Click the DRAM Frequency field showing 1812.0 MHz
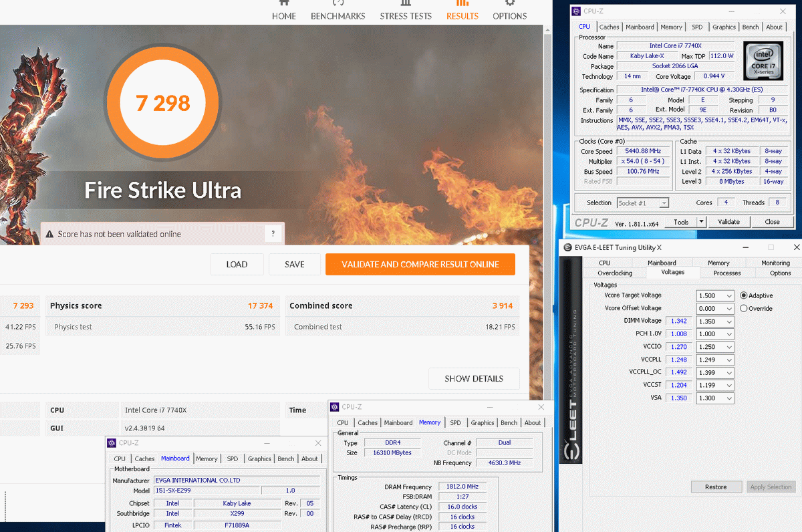The width and height of the screenshot is (802, 532). [x=462, y=487]
